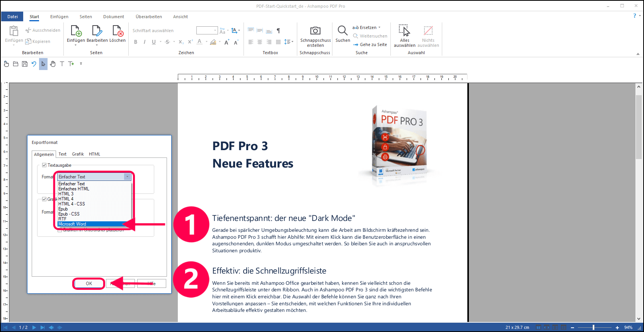Image resolution: width=644 pixels, height=332 pixels.
Task: Toggle the Textausgabe checkbox
Action: click(44, 165)
